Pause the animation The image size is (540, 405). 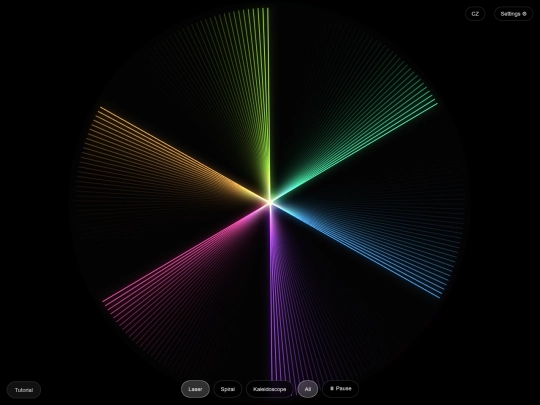click(341, 389)
